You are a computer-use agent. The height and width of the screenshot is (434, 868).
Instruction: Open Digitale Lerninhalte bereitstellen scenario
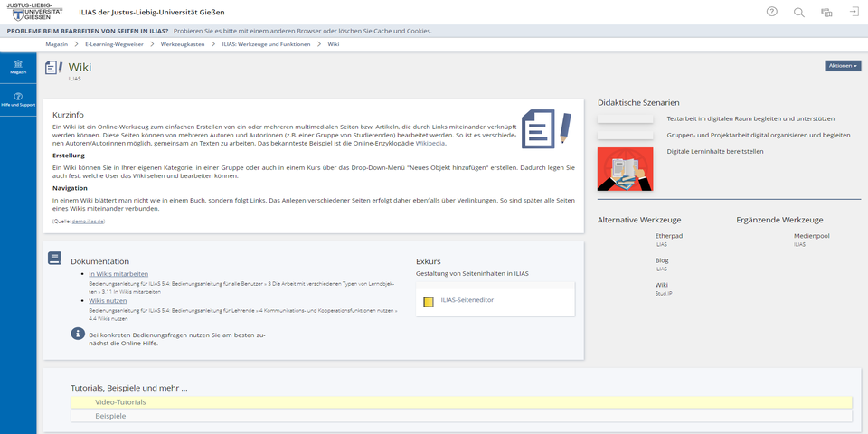(715, 151)
